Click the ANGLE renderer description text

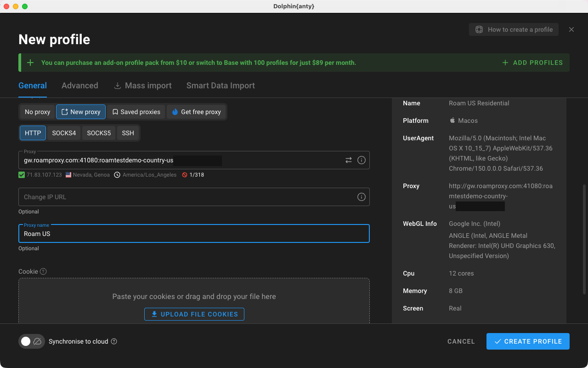click(502, 246)
